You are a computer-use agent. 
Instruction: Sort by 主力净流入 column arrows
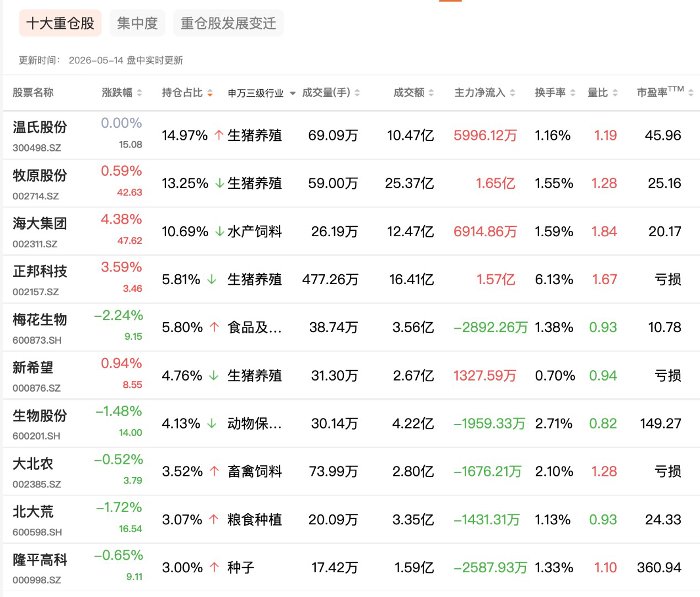coord(513,93)
